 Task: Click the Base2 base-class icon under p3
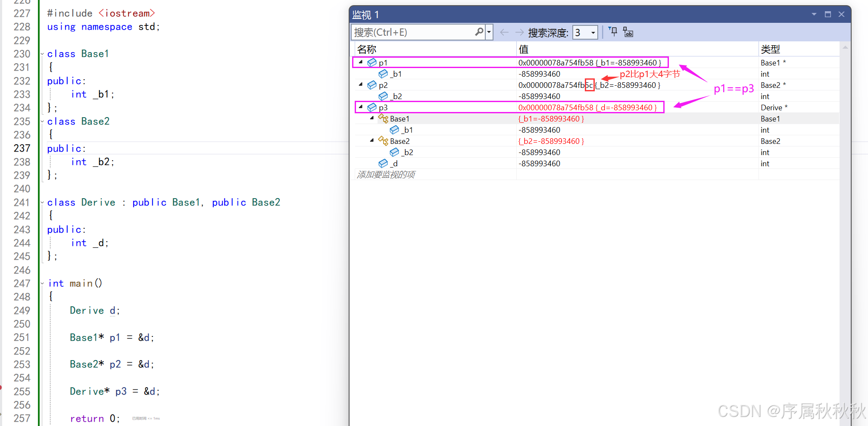click(383, 140)
